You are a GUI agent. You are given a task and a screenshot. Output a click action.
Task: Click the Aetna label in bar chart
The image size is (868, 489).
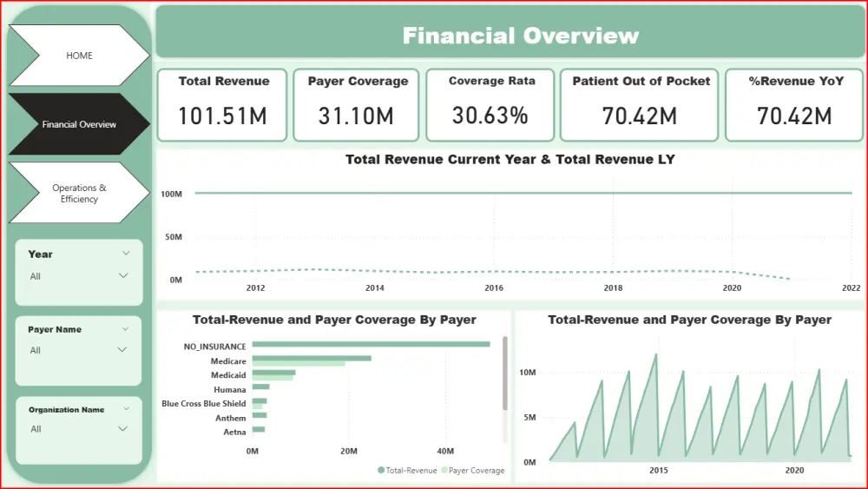pyautogui.click(x=234, y=432)
